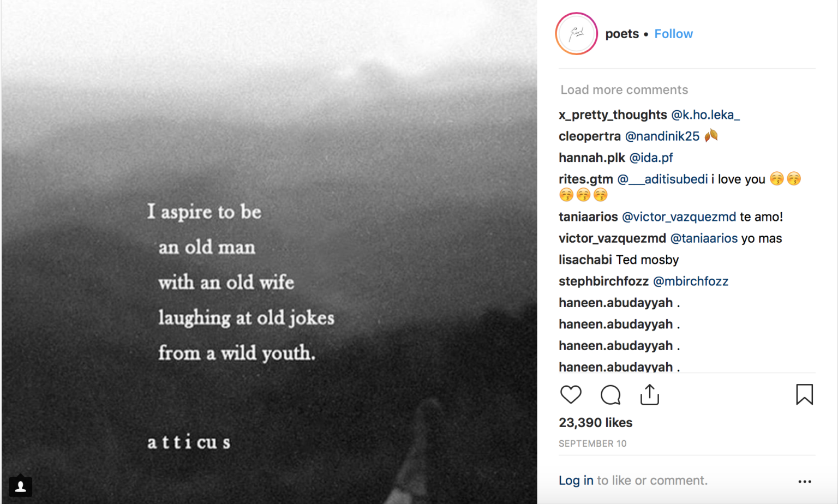Click the profile silhouette icon in bottom-left corner
Screen dimensions: 838x504
point(21,485)
